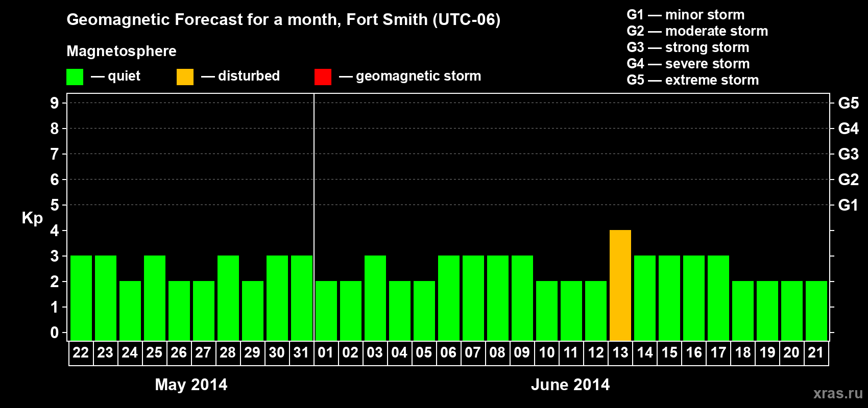Click 'G1 — minor storm' legend line

pos(686,15)
